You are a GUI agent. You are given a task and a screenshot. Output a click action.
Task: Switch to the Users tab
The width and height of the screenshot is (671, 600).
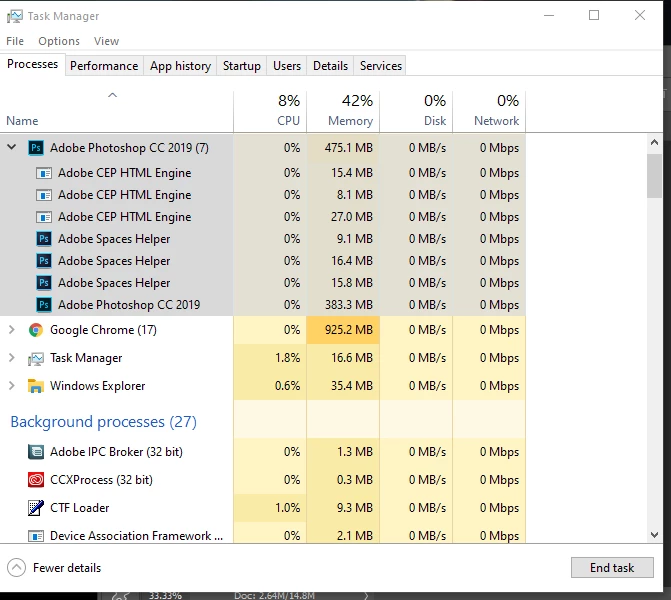pyautogui.click(x=287, y=66)
